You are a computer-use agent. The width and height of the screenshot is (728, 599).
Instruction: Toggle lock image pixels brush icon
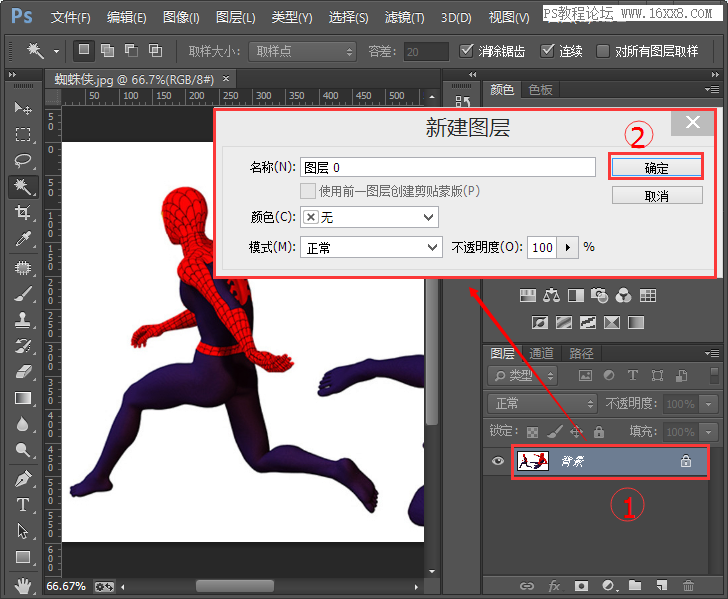click(554, 432)
